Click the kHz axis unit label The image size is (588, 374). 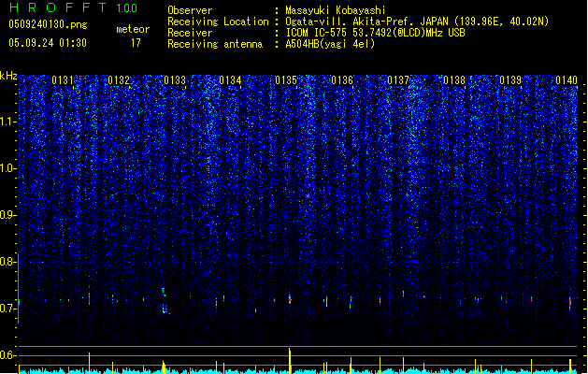[8, 76]
